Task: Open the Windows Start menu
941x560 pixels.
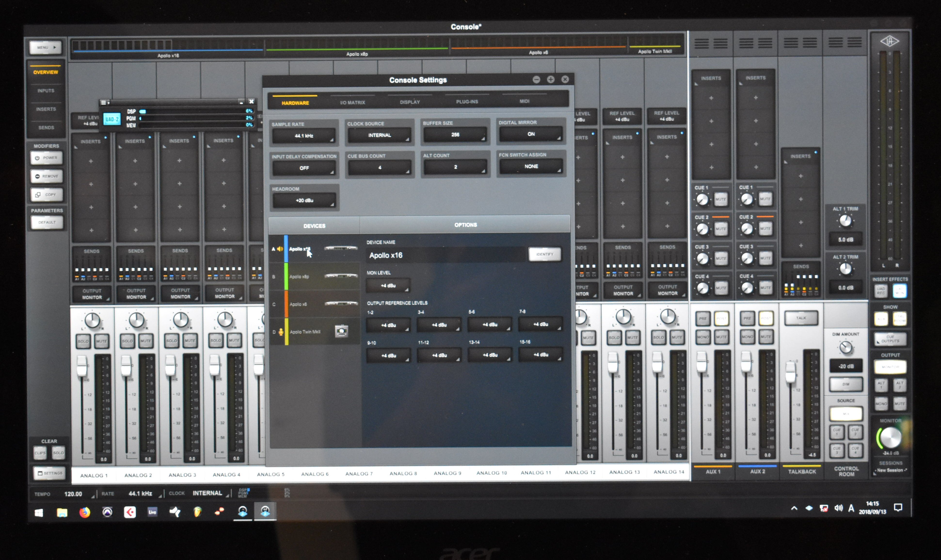Action: [39, 513]
